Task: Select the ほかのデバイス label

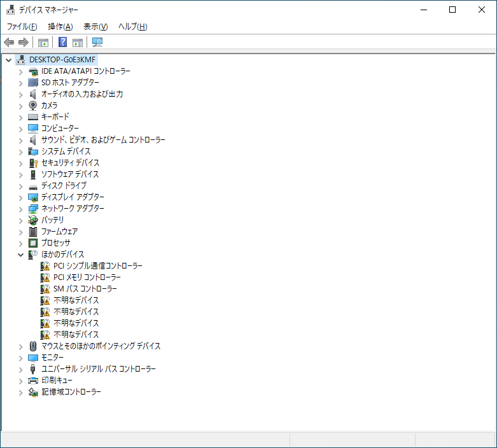Action: point(63,255)
